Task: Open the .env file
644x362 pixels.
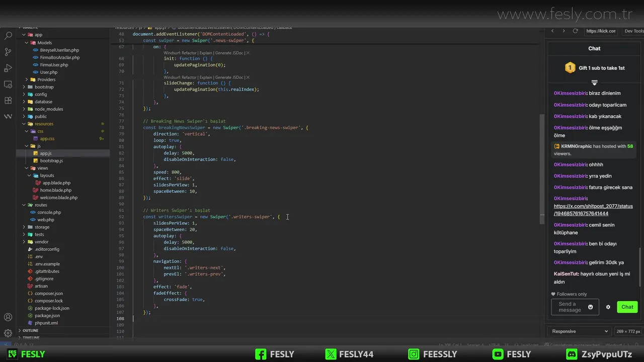Action: 39,256
